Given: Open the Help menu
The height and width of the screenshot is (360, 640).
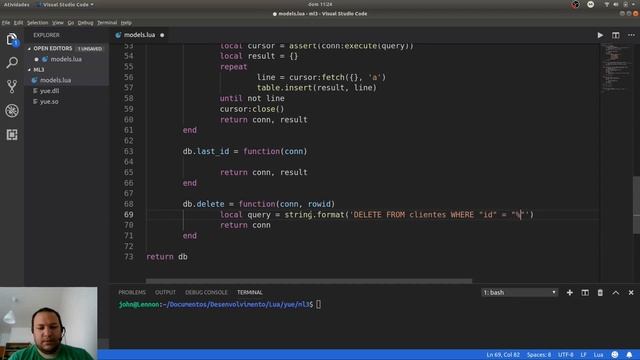Looking at the screenshot, I should coord(126,23).
